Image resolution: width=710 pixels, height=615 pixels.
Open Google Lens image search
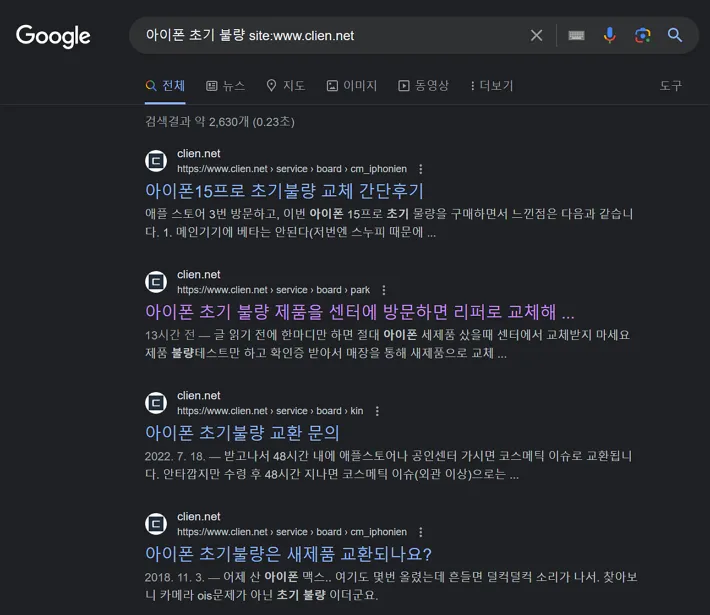[x=642, y=35]
